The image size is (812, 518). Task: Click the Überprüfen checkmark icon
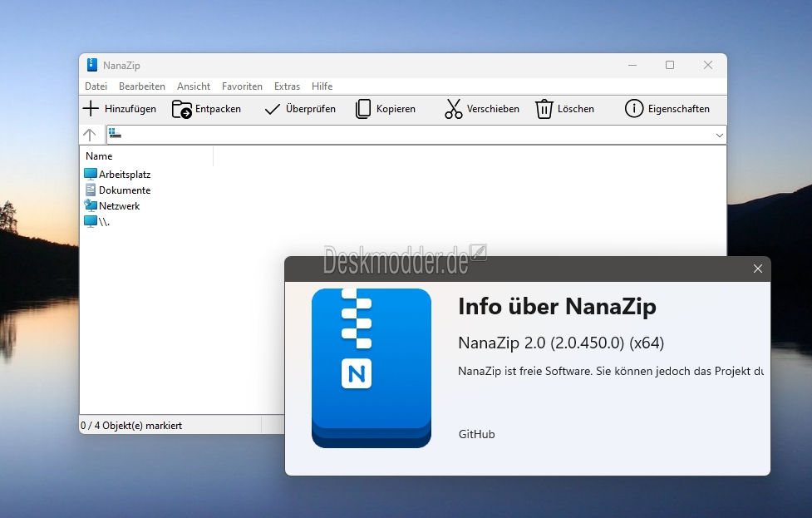point(273,109)
